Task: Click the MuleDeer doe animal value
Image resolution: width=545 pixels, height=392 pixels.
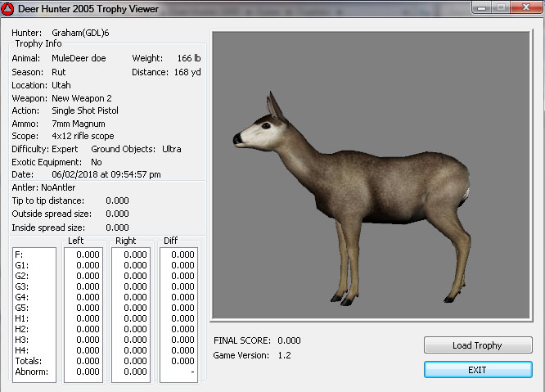Action: pyautogui.click(x=78, y=59)
